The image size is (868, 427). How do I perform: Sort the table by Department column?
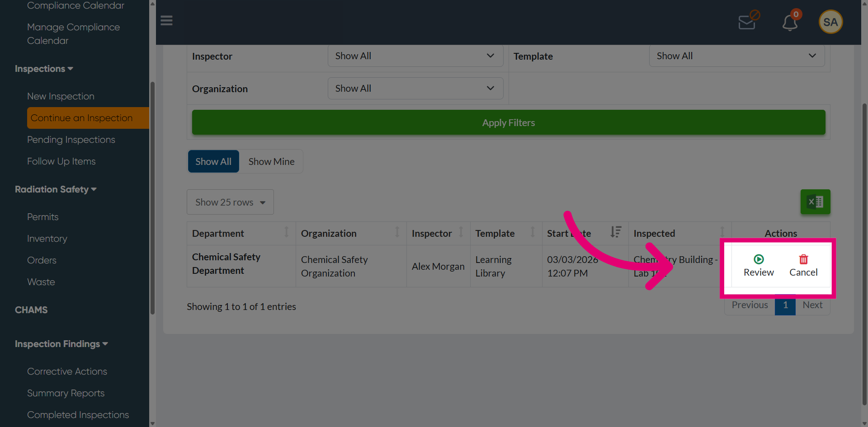241,233
